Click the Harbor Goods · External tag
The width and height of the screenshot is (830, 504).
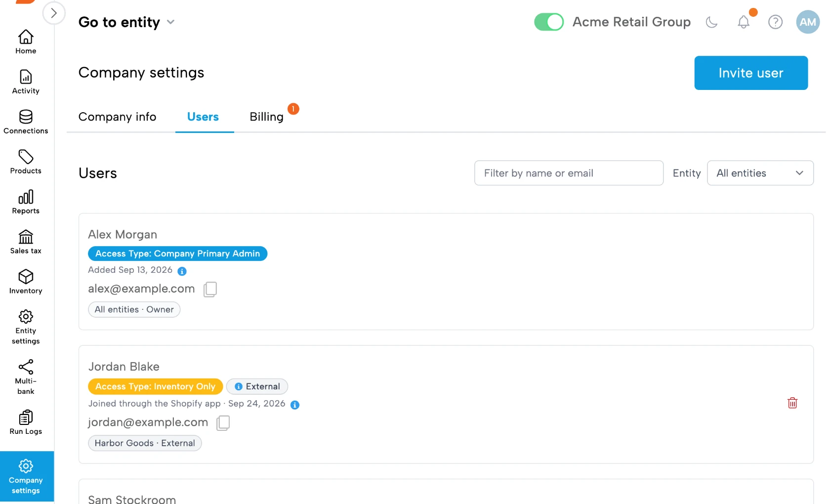coord(145,443)
